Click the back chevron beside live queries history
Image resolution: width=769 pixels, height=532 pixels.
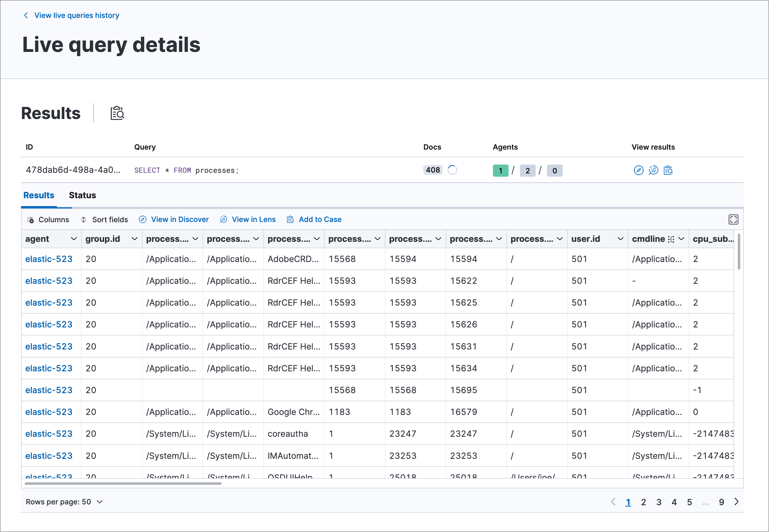[26, 15]
